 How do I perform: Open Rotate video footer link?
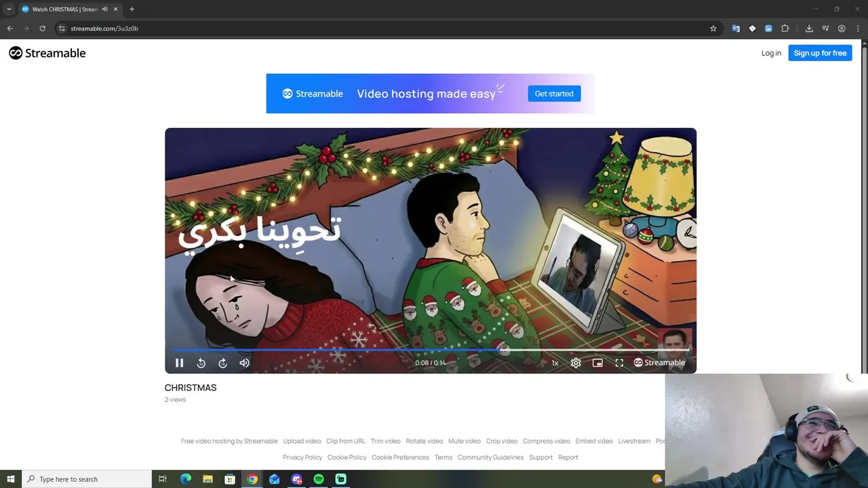pyautogui.click(x=425, y=441)
